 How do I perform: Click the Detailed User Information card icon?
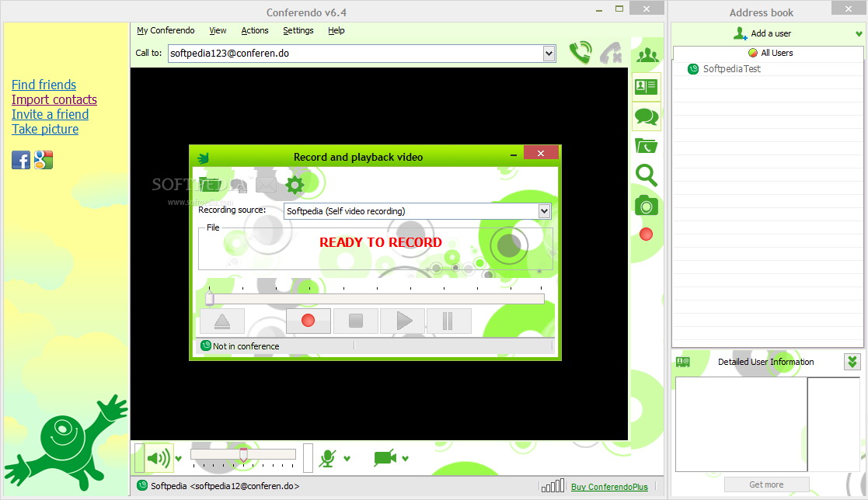pyautogui.click(x=683, y=363)
